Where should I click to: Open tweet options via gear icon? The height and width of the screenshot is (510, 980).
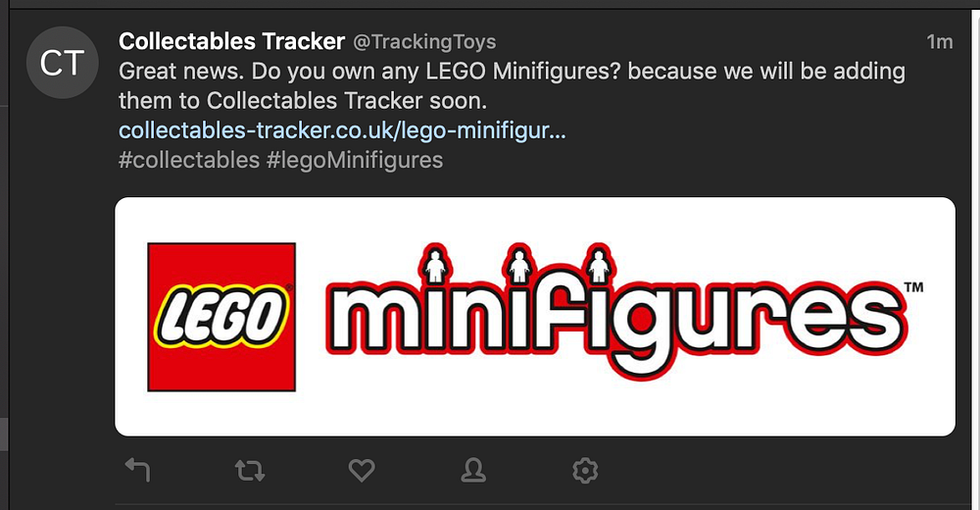pyautogui.click(x=585, y=471)
